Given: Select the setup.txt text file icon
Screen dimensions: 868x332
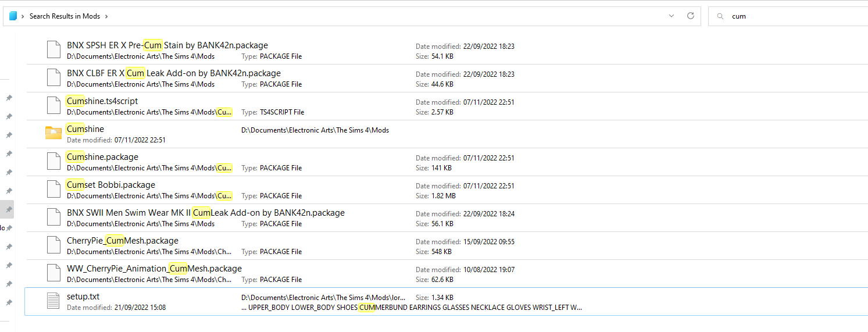Looking at the screenshot, I should [53, 301].
